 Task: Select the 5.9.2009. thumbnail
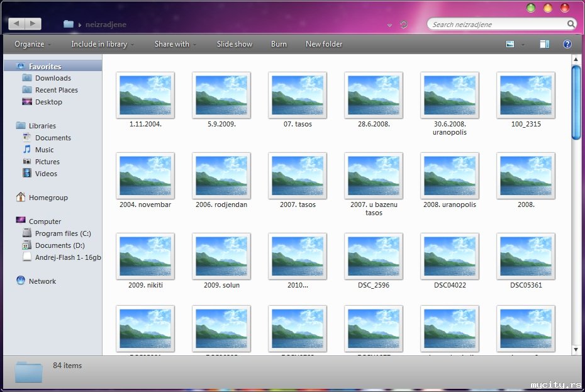click(x=221, y=95)
